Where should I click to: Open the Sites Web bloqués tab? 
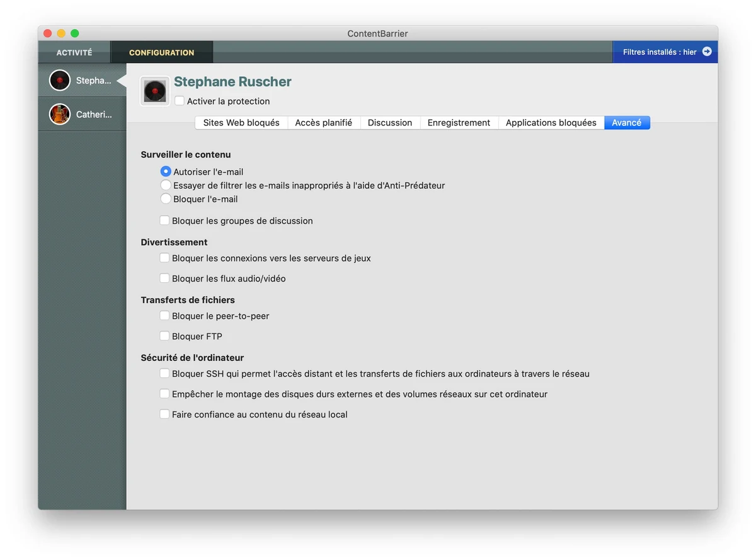click(x=241, y=123)
